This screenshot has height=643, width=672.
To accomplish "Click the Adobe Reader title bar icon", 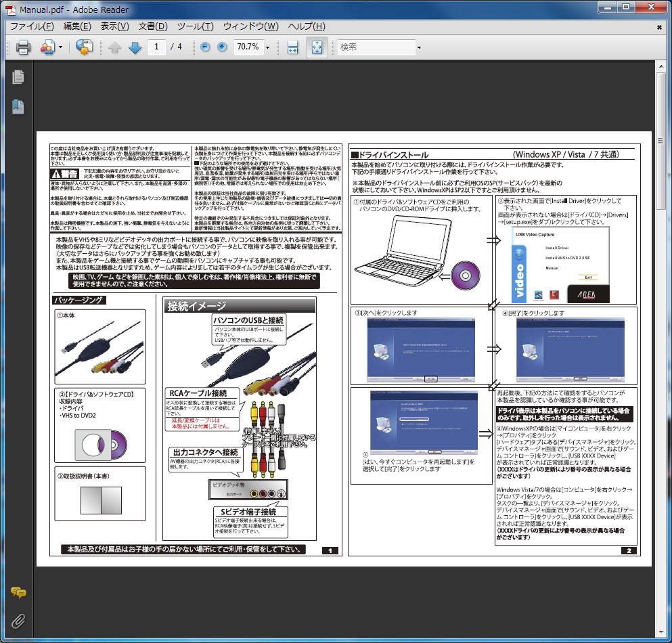I will tap(10, 9).
